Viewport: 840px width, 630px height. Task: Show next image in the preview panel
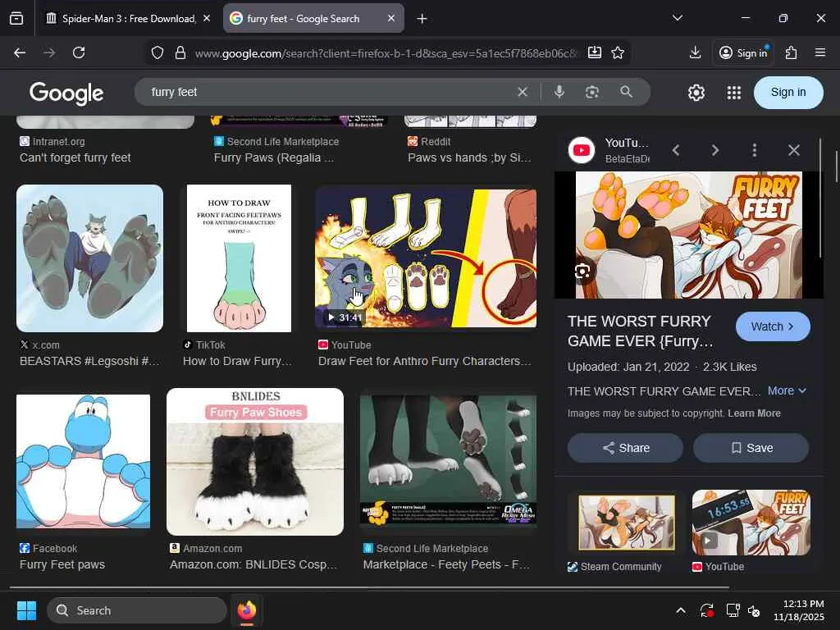coord(715,151)
